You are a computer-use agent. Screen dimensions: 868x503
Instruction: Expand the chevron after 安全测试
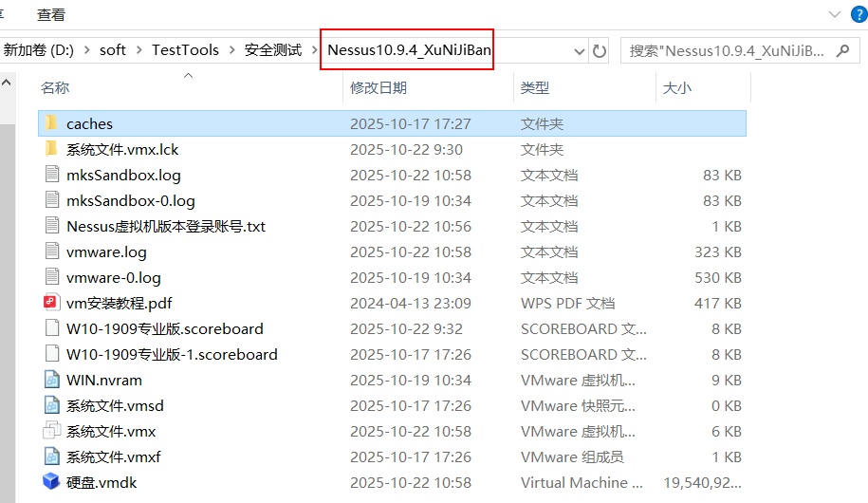tap(315, 50)
